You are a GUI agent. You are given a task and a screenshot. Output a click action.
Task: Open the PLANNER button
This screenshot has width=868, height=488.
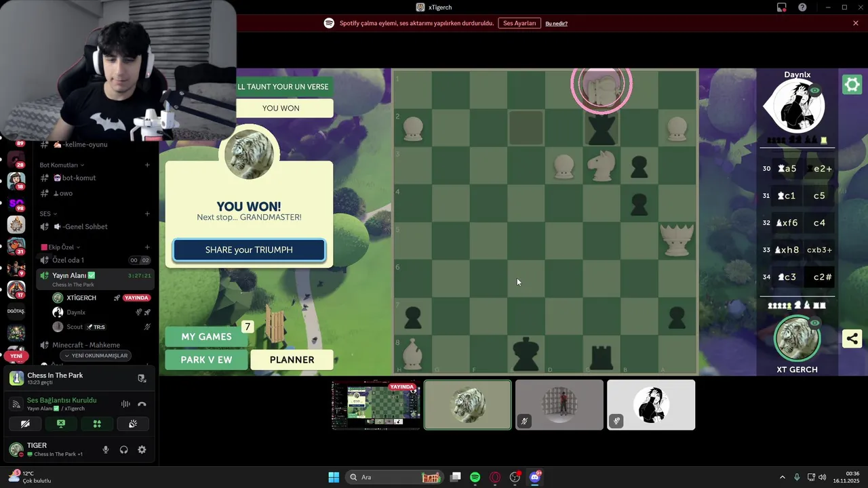point(292,360)
